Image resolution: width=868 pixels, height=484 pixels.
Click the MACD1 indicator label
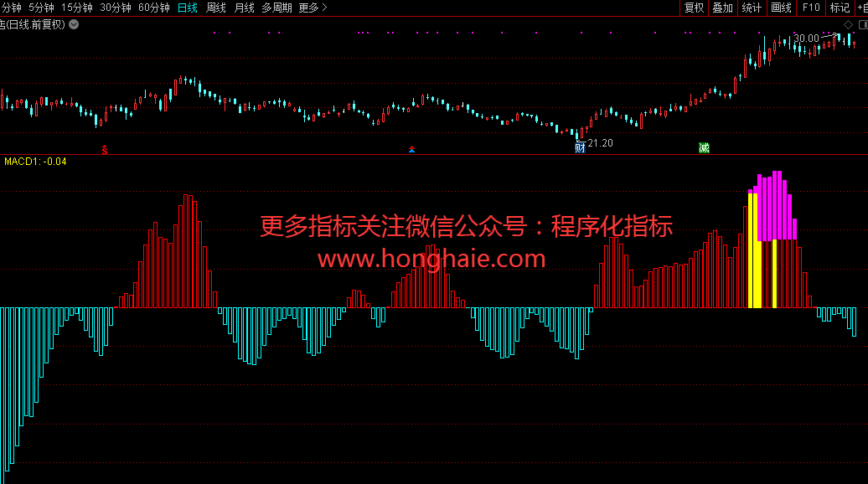click(x=35, y=161)
